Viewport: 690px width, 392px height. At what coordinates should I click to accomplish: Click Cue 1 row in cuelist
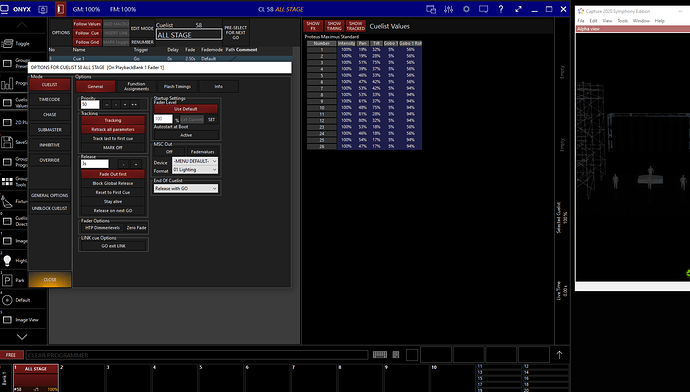[x=171, y=59]
